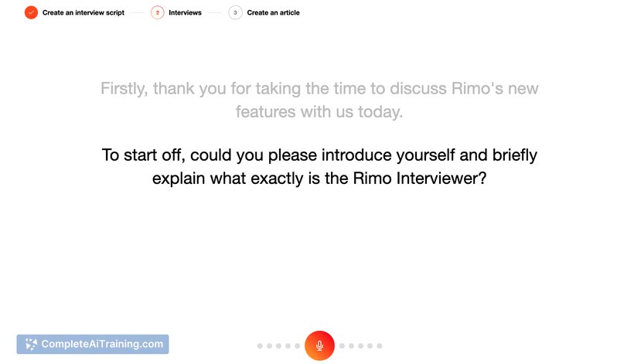The image size is (634, 364).
Task: Click the first dot left of the microphone
Action: 260,345
